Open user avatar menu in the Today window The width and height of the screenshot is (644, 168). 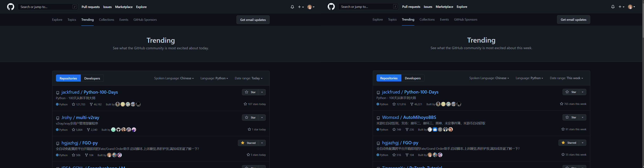coord(311,7)
